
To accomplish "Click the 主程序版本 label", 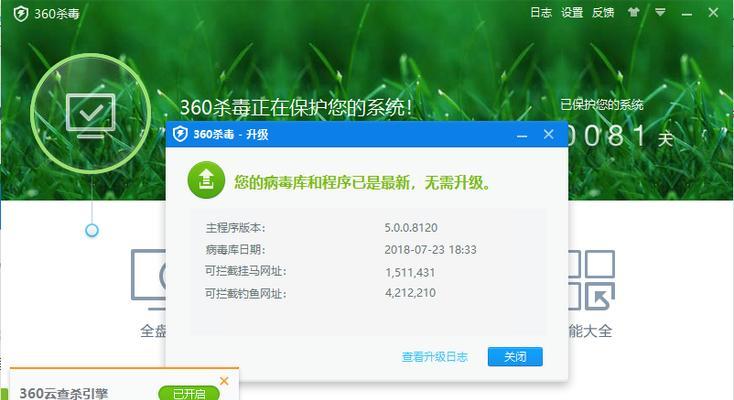I will [x=235, y=228].
